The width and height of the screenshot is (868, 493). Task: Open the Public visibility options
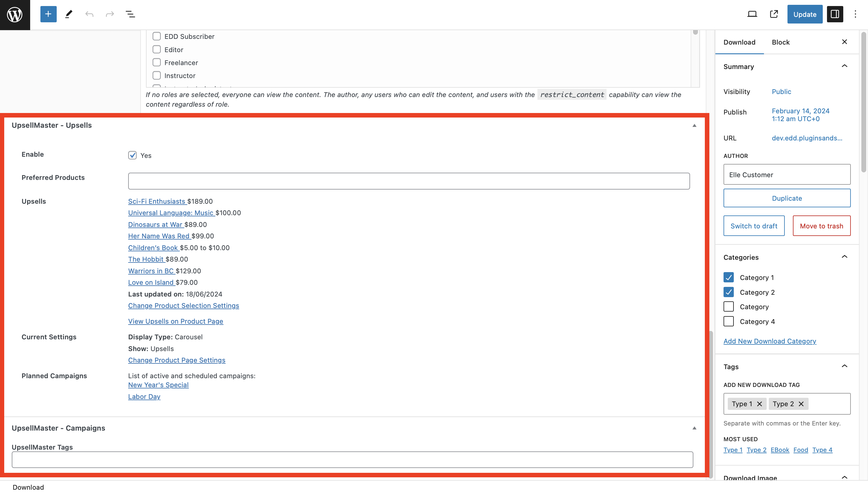pyautogui.click(x=781, y=91)
